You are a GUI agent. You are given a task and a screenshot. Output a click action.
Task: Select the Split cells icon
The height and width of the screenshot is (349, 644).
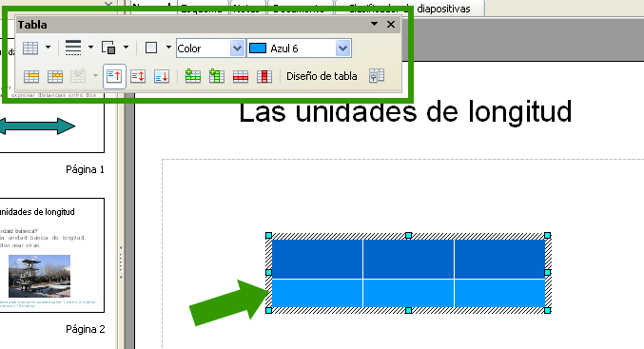click(x=55, y=76)
